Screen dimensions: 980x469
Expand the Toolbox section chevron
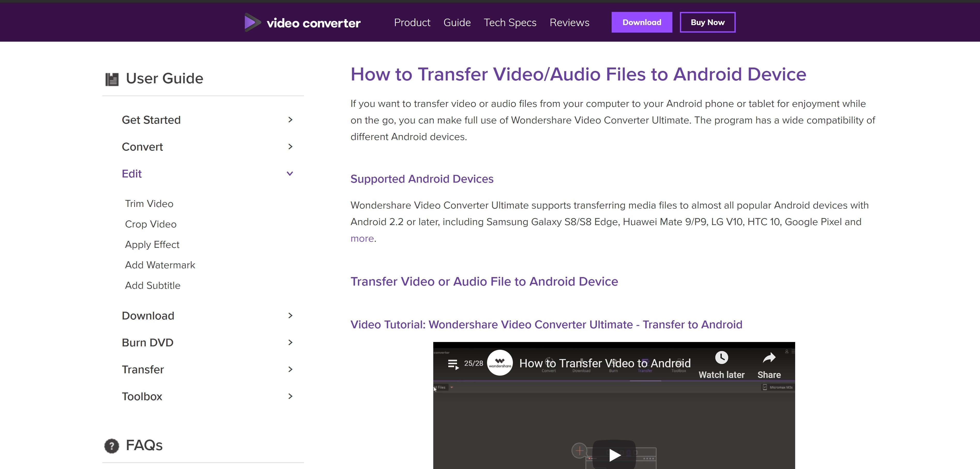coord(290,396)
